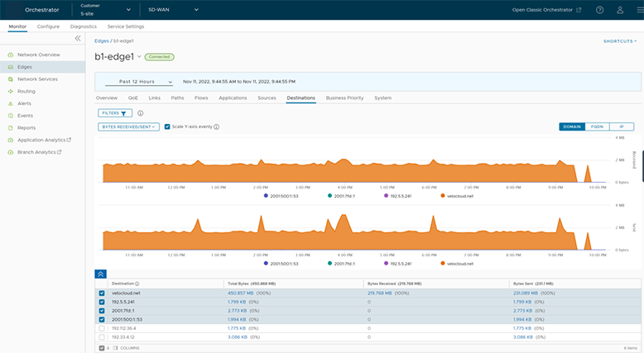Click the info icon next to Filters
644x353 pixels.
[x=141, y=113]
